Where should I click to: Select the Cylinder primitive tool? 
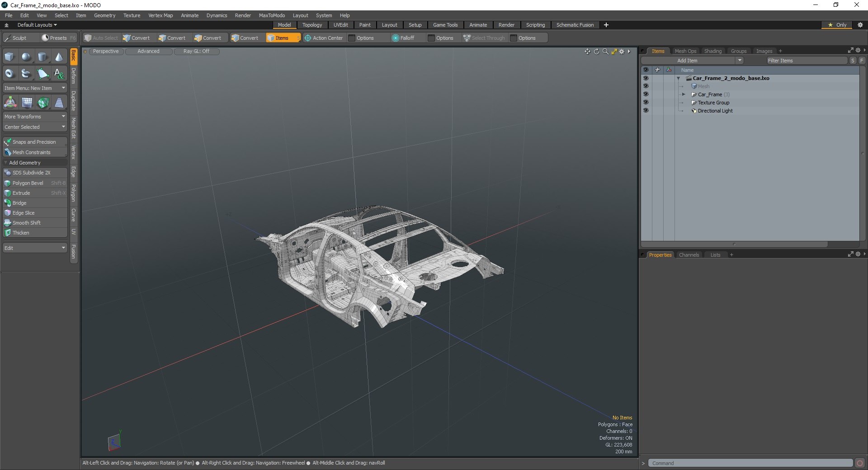(42, 57)
